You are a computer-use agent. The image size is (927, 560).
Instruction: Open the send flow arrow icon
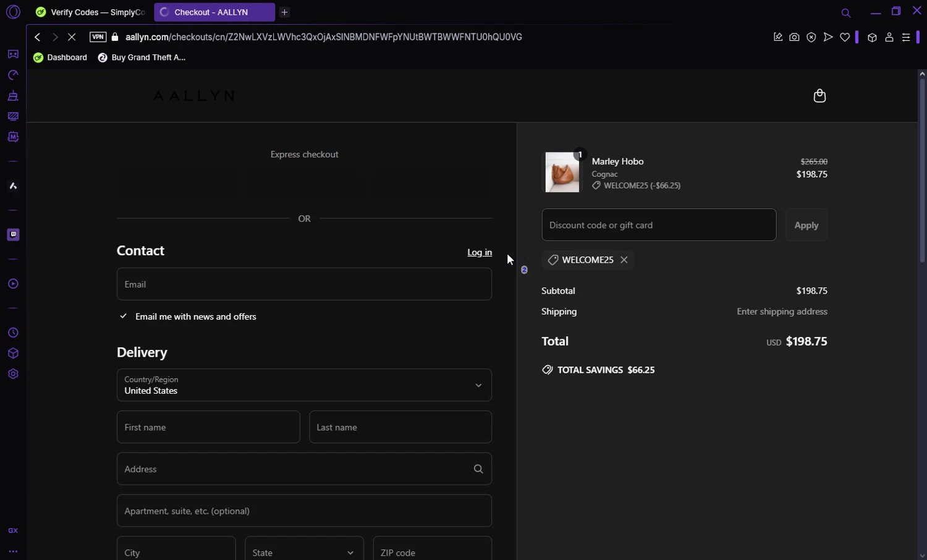point(828,37)
